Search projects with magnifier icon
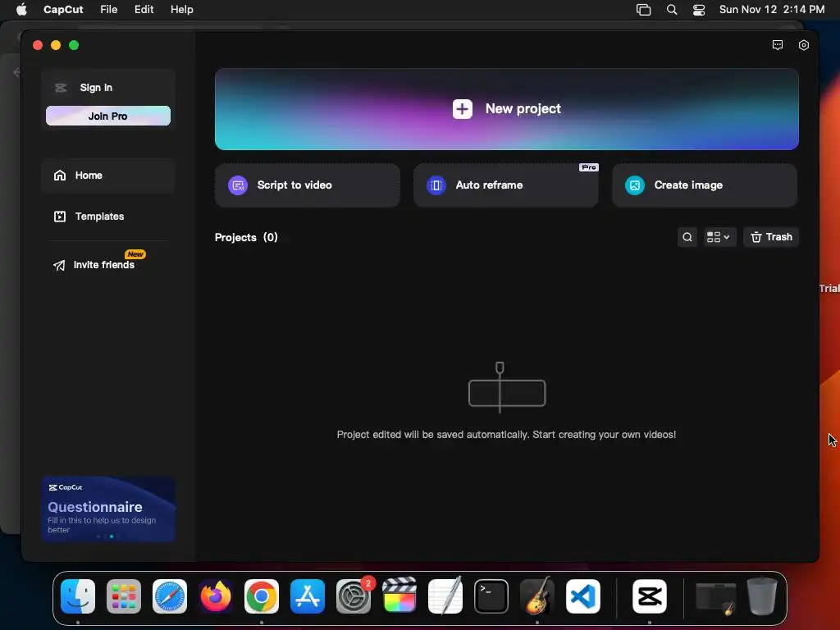This screenshot has width=840, height=630. (x=687, y=237)
